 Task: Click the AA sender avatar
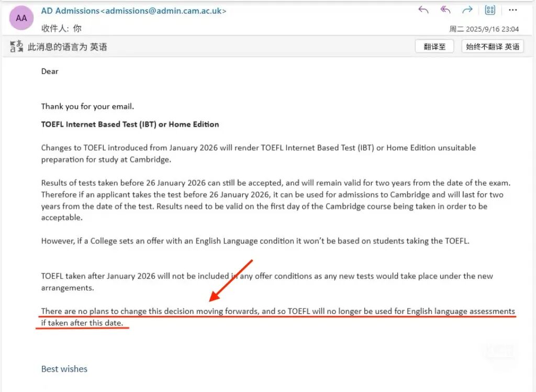(21, 18)
